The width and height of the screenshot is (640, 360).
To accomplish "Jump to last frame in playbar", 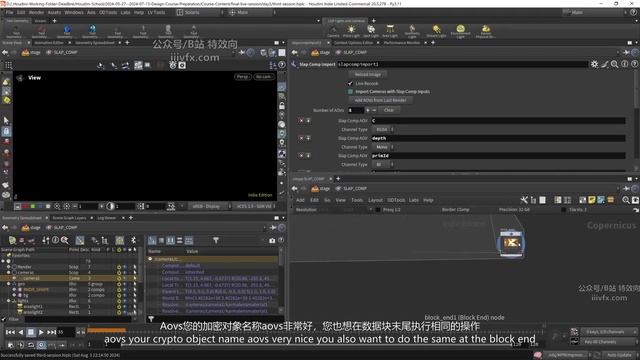I will tap(51, 332).
